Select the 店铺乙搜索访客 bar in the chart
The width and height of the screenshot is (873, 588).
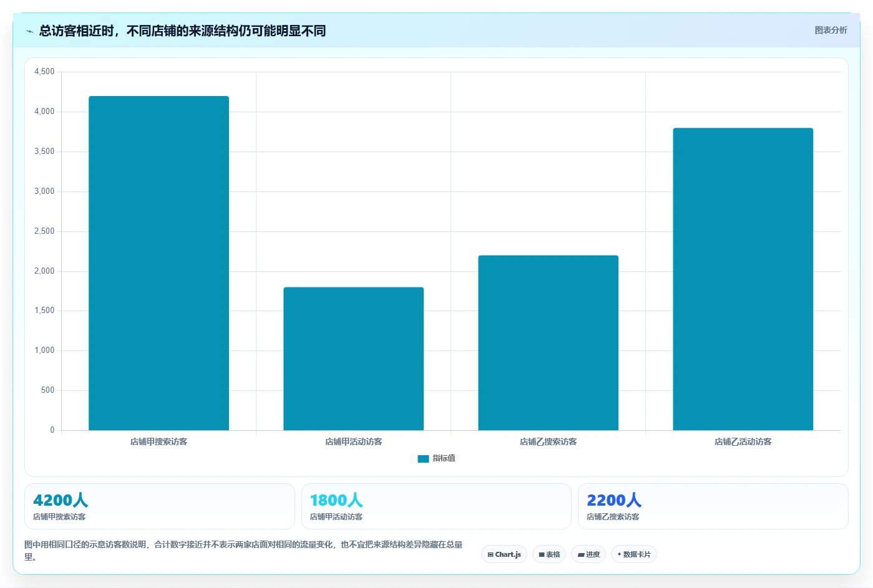click(548, 343)
